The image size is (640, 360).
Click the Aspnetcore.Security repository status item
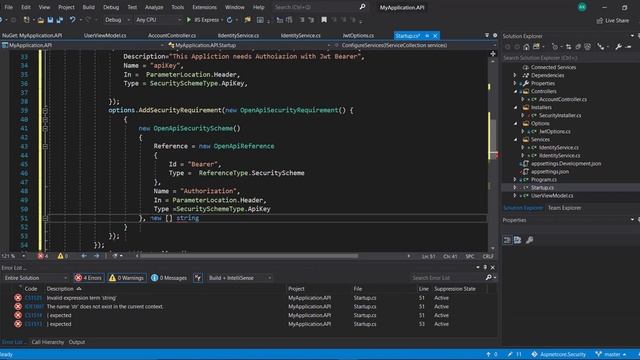point(558,354)
